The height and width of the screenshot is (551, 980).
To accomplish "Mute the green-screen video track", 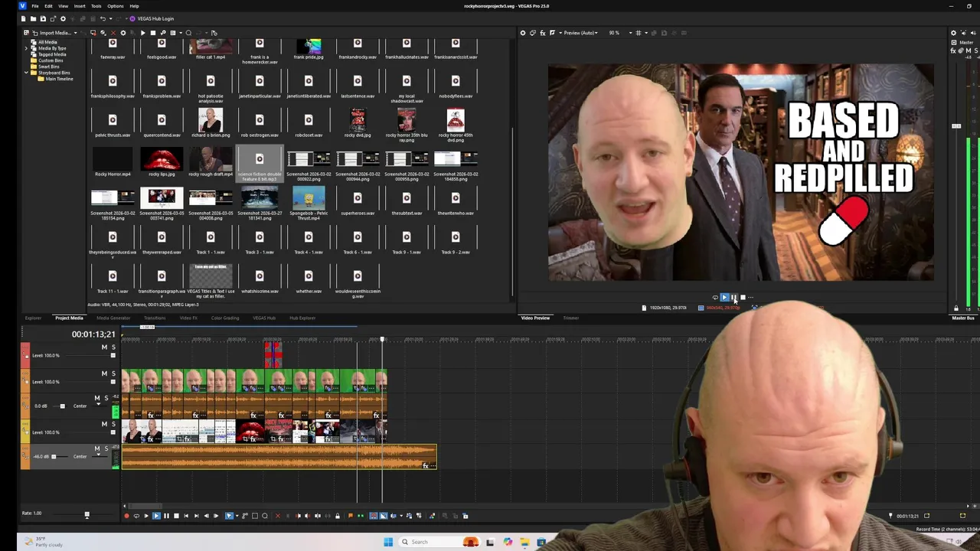I will coord(104,373).
